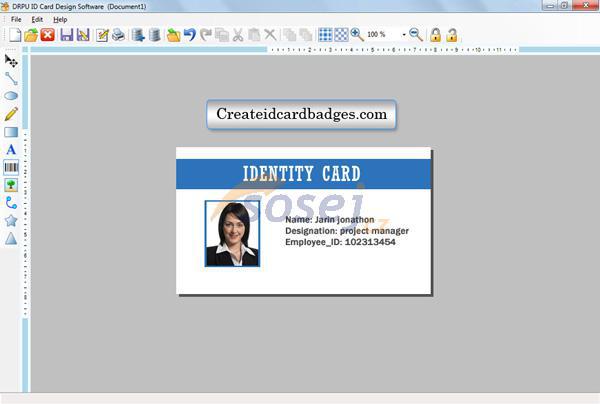The height and width of the screenshot is (404, 600).
Task: Click the grayed redo arrow icon
Action: 206,35
